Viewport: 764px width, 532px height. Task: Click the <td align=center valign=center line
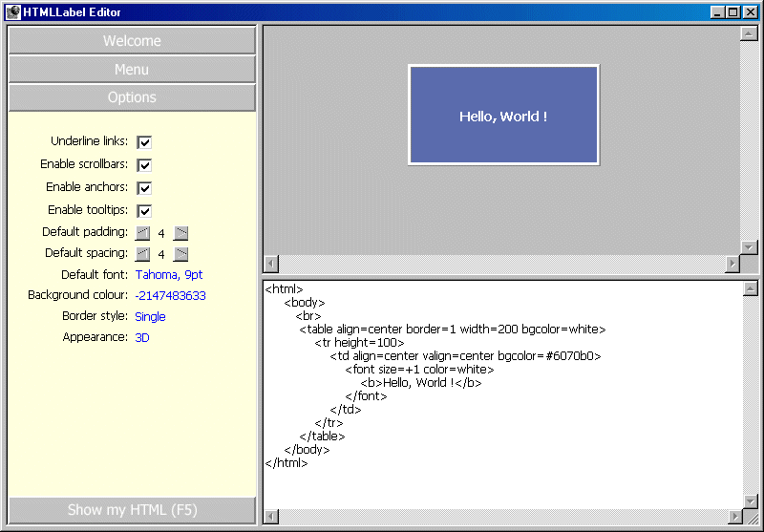click(x=465, y=356)
